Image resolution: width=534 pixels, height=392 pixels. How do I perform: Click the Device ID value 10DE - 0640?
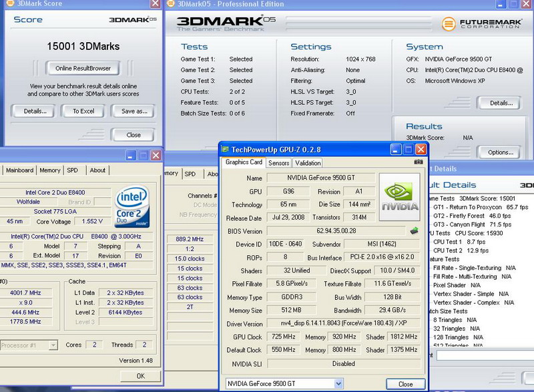tap(285, 244)
